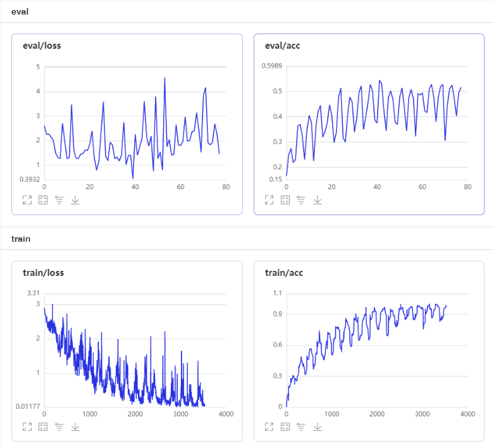The image size is (494, 448).
Task: Collapse the eval section header
Action: pyautogui.click(x=247, y=11)
